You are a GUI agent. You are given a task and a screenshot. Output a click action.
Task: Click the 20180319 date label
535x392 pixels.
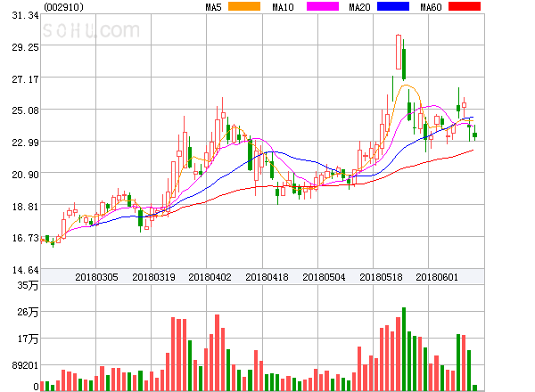point(153,277)
